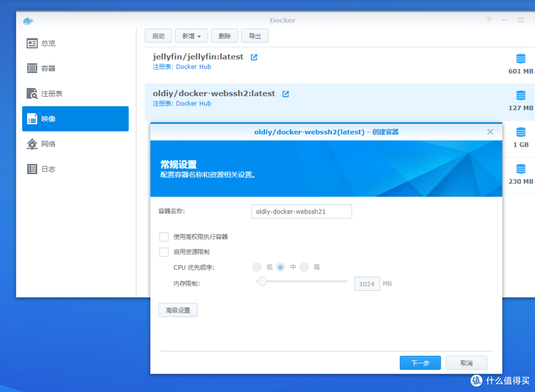Screen dimensions: 535x392
Task: Open the 新增 dropdown menu
Action: 191,35
